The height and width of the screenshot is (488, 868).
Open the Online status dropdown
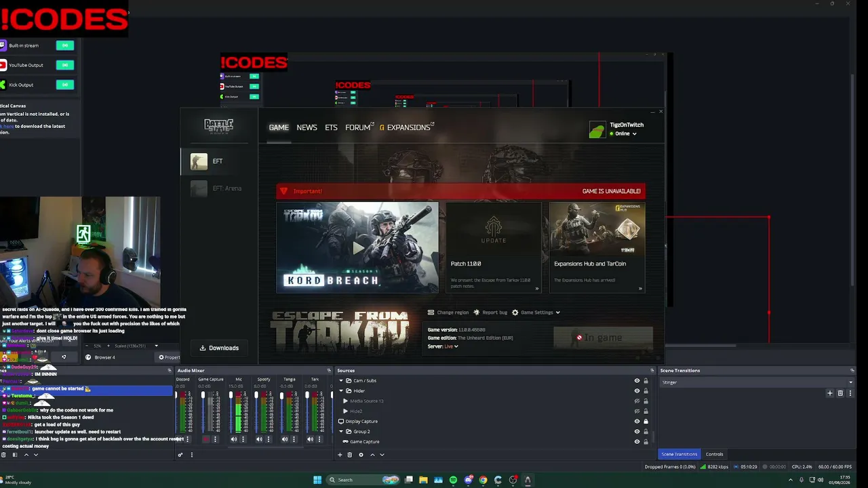(x=623, y=134)
